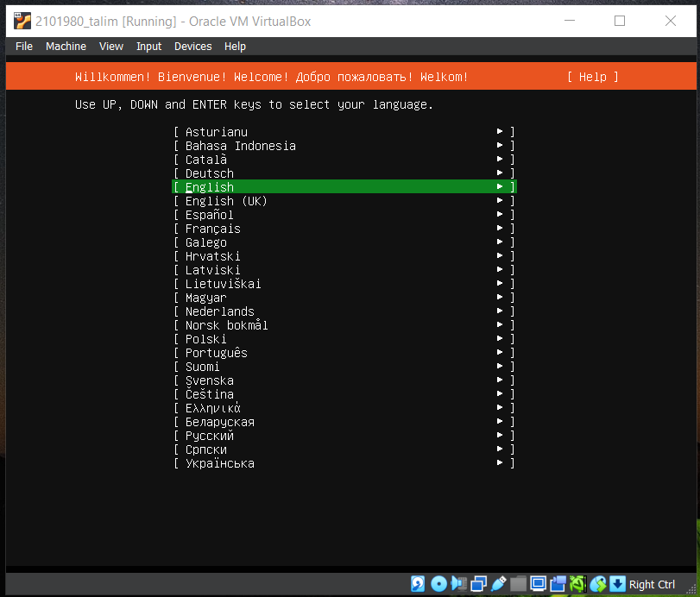Expand the arrow on the Català row
Viewport: 700px width, 597px height.
click(x=500, y=159)
